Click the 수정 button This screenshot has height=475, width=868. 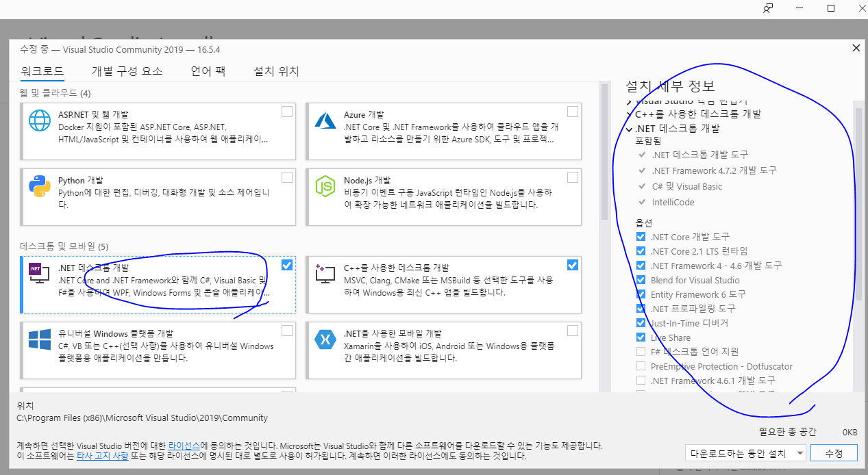pyautogui.click(x=834, y=453)
